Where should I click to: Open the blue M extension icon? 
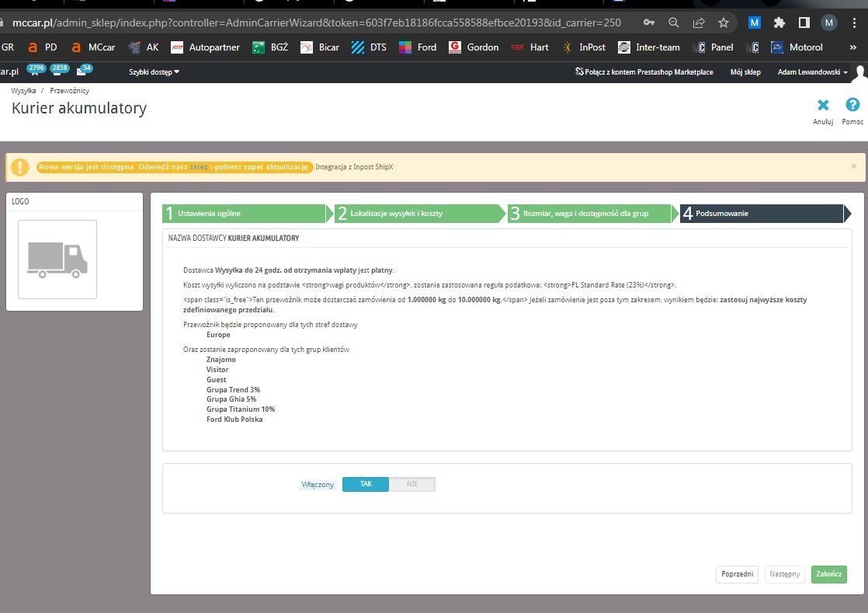(x=754, y=23)
